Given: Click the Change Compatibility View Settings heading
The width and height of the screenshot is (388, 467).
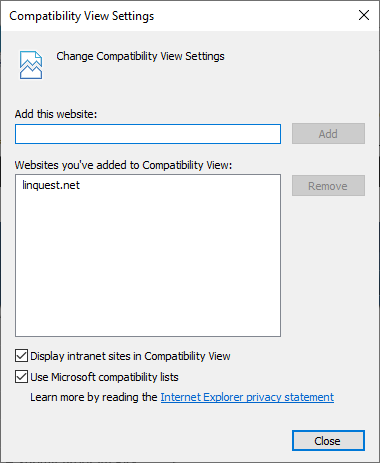Looking at the screenshot, I should tap(140, 56).
